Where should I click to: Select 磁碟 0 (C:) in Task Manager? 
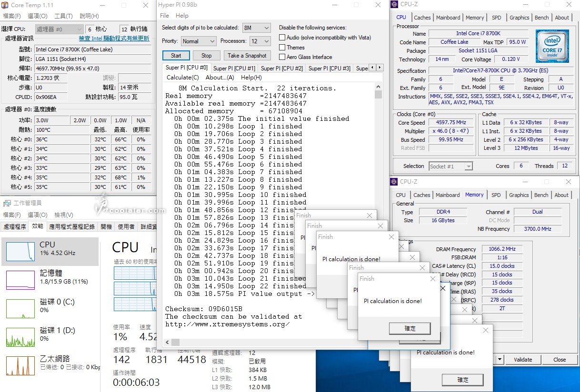coord(50,308)
